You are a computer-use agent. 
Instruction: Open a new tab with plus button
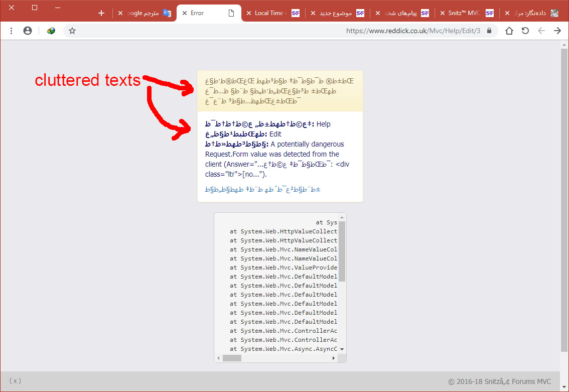[101, 13]
